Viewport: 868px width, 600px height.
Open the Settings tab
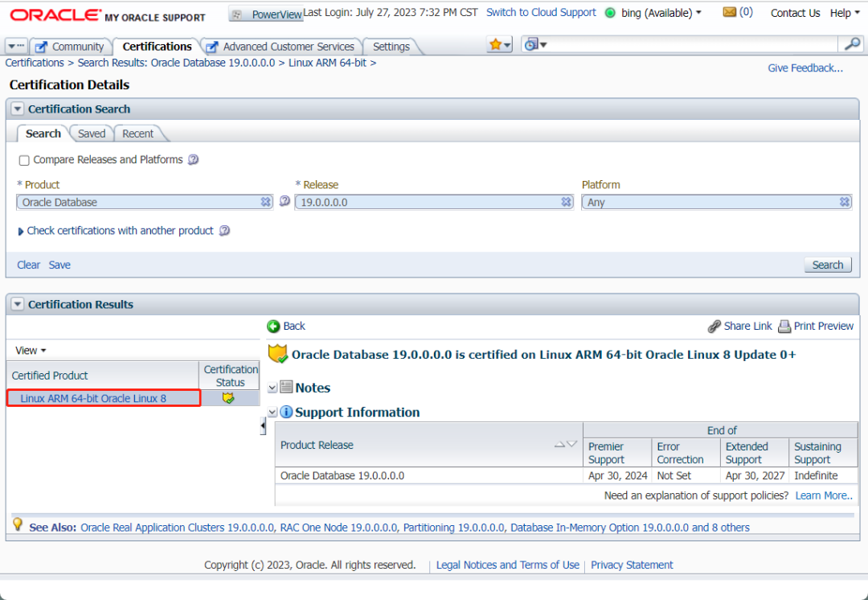[x=391, y=47]
